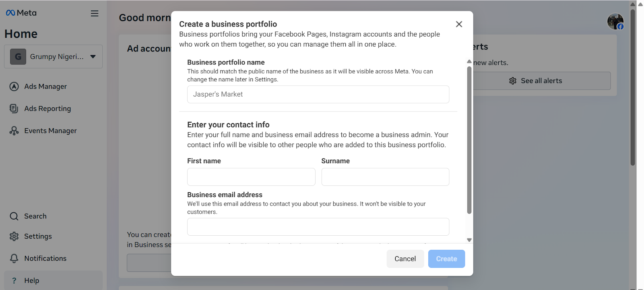Click the dialog scroll-up arrow
The image size is (644, 290).
point(469,62)
